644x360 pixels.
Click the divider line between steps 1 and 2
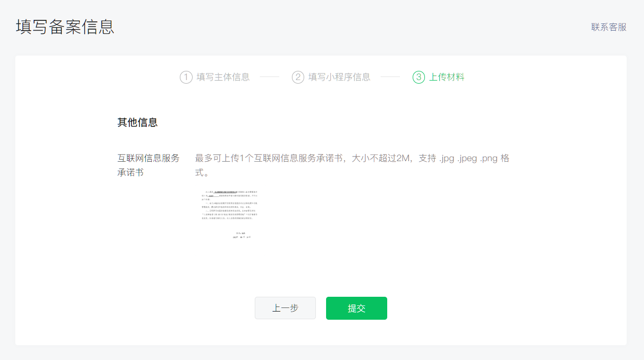pos(270,77)
